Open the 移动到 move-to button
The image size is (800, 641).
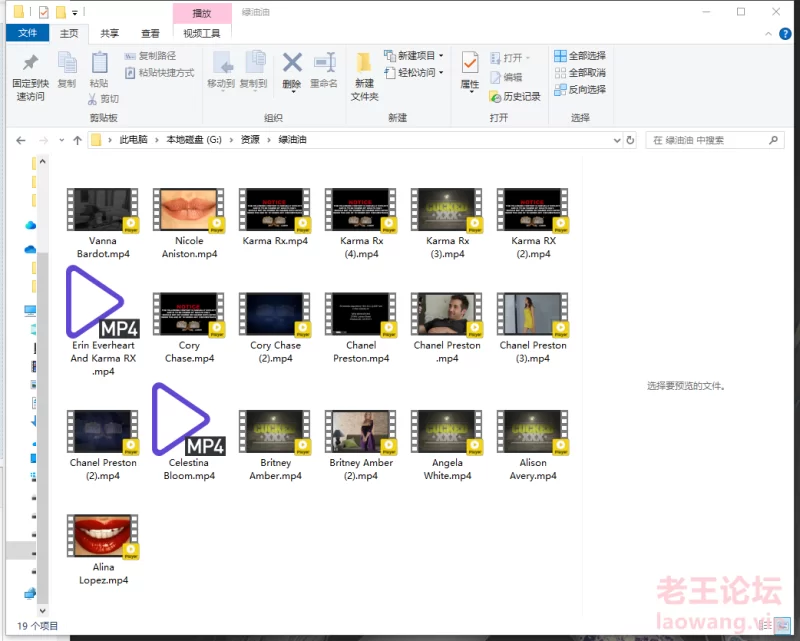(x=221, y=70)
